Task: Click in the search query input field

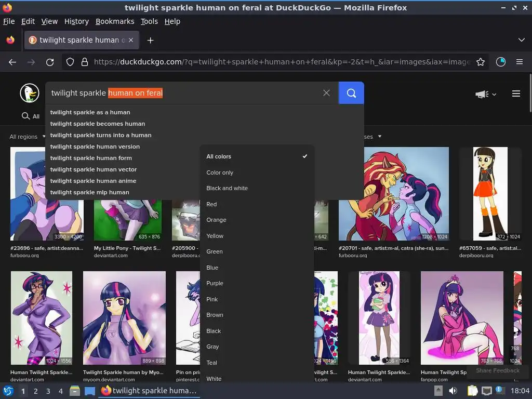Action: 183,93
